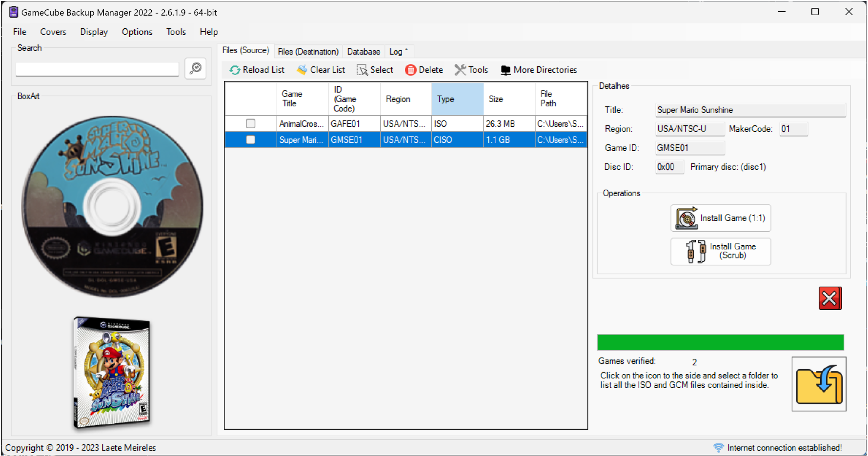Click the Super Mario Sunshine box cover
The image size is (868, 456).
(x=112, y=373)
